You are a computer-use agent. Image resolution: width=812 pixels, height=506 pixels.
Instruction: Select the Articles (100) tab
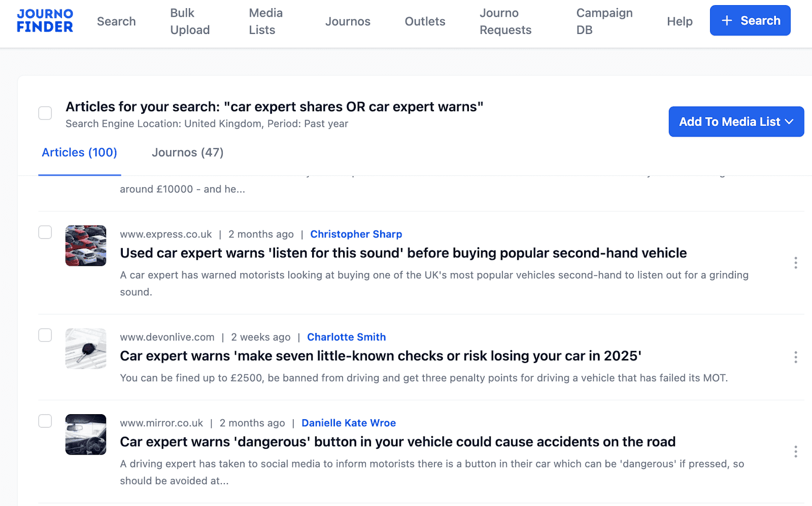(79, 152)
